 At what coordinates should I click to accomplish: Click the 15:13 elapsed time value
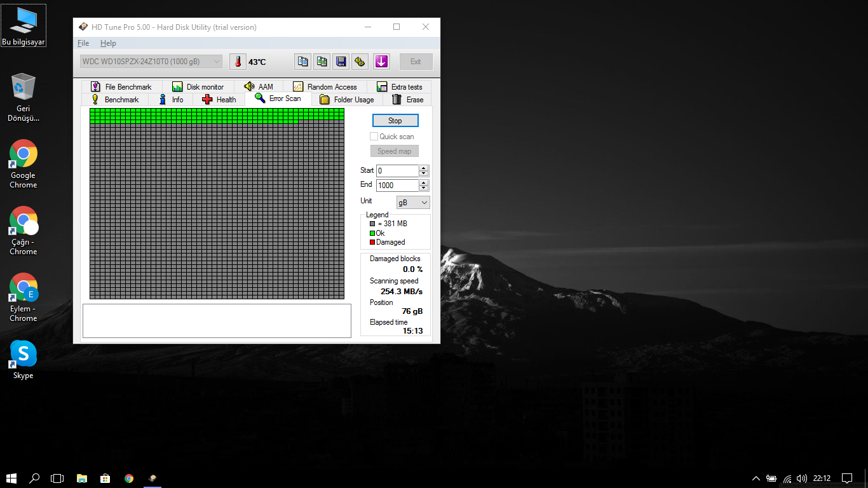(412, 331)
